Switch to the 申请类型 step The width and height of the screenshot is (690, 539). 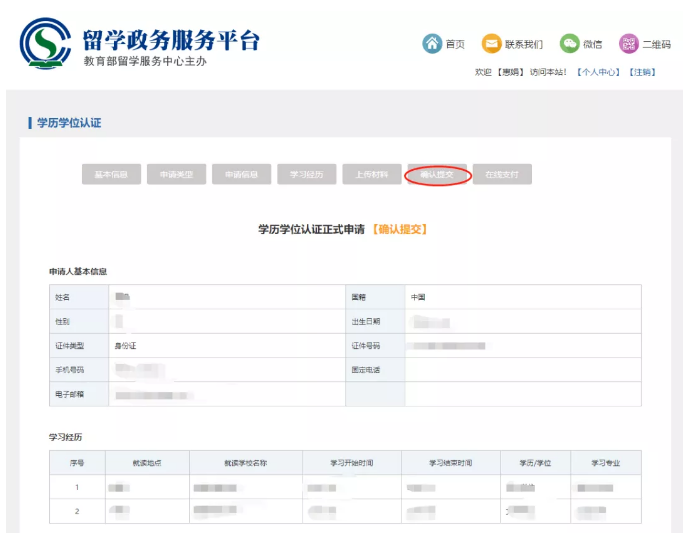pyautogui.click(x=176, y=174)
